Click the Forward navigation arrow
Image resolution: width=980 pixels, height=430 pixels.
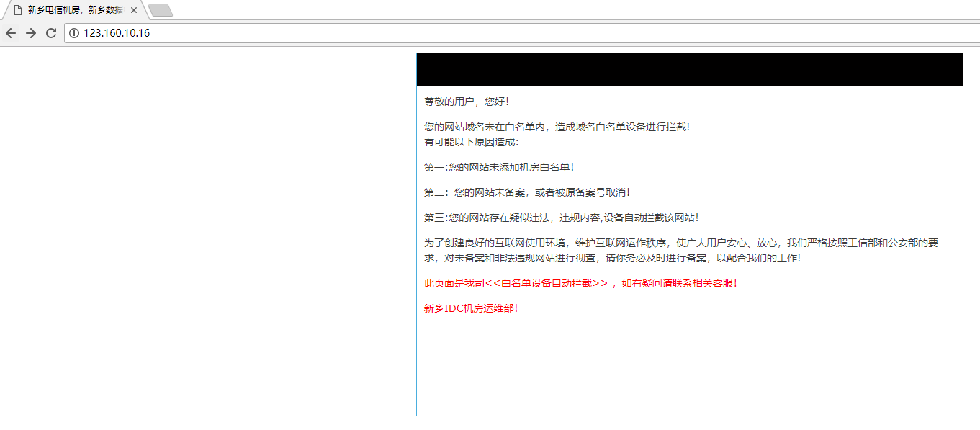tap(31, 33)
